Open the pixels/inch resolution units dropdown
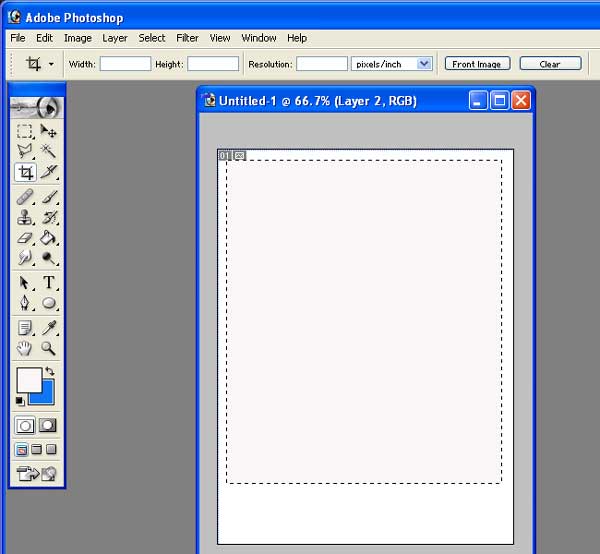The image size is (600, 554). (424, 64)
